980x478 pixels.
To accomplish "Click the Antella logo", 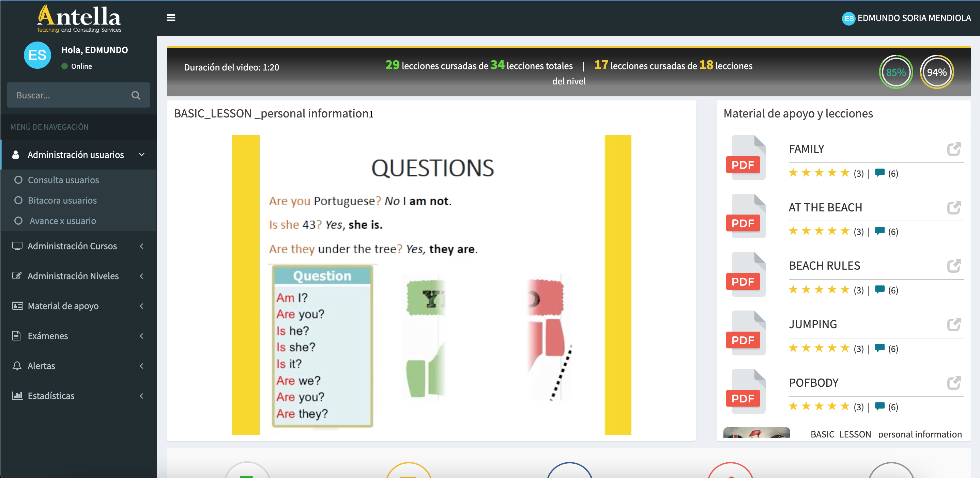I will [x=79, y=19].
